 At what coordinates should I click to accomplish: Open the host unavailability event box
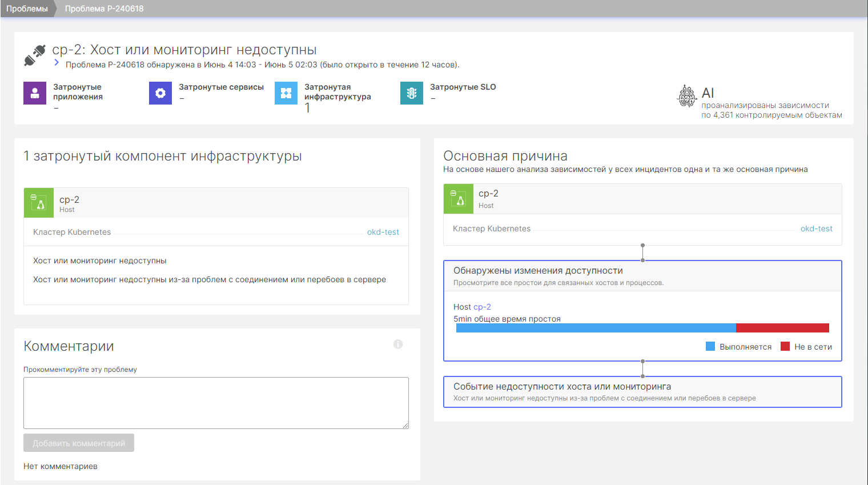(642, 391)
